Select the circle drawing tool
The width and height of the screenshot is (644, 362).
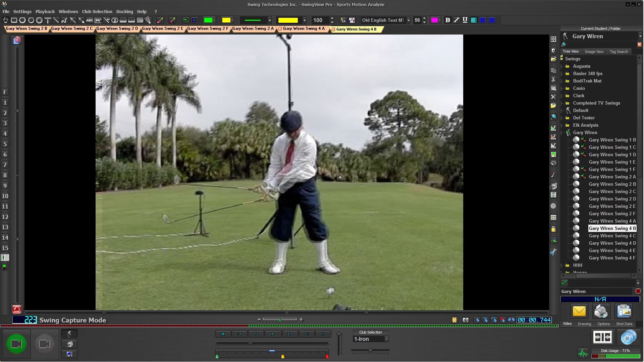[31, 20]
